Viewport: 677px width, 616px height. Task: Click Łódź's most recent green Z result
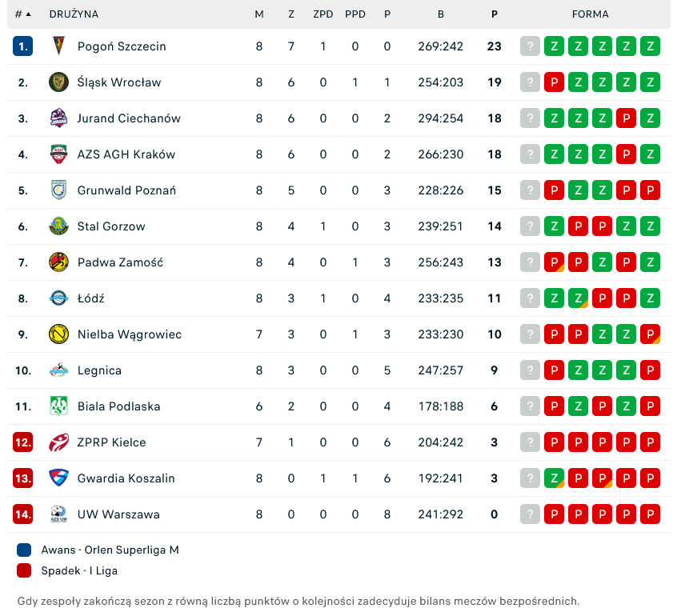point(554,298)
